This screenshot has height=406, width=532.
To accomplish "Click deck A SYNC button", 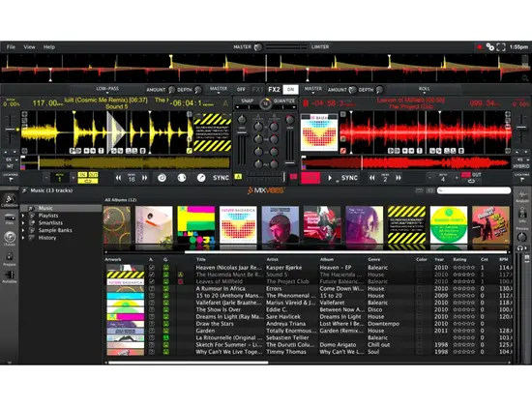I will pos(221,178).
